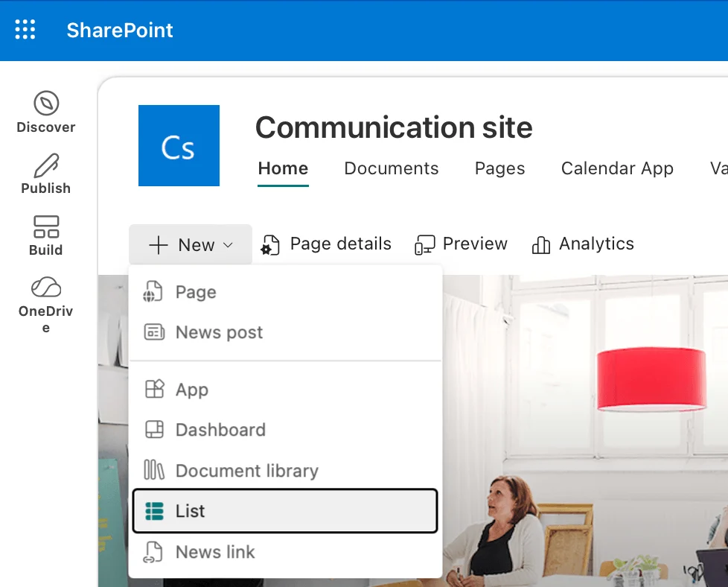Open the SharePoint app launcher grid
The width and height of the screenshot is (728, 587).
pos(25,30)
